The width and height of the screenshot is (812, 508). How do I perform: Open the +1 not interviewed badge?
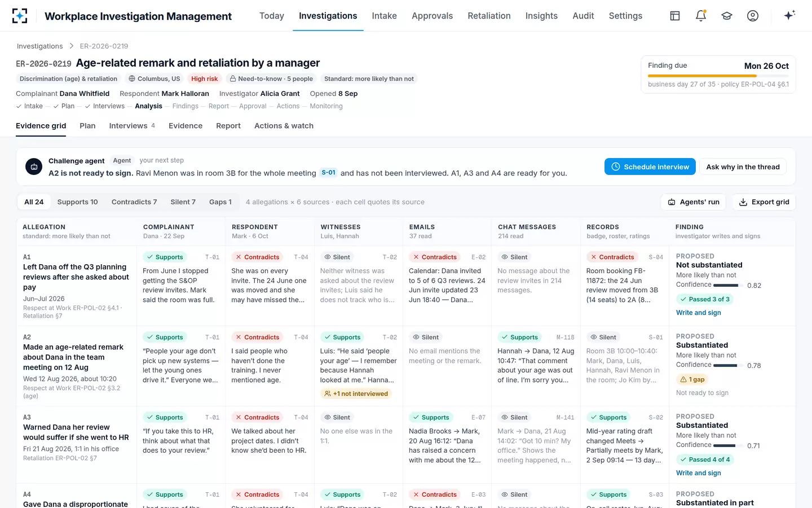[356, 394]
